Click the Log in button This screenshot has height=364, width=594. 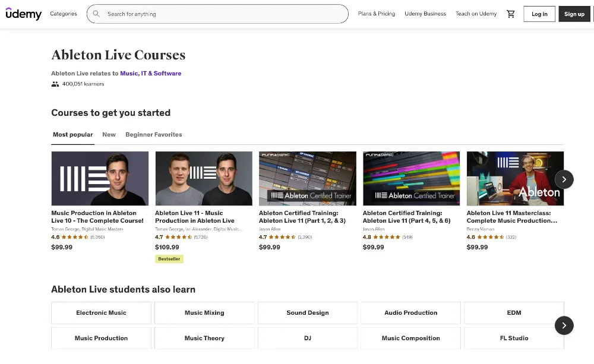coord(539,14)
